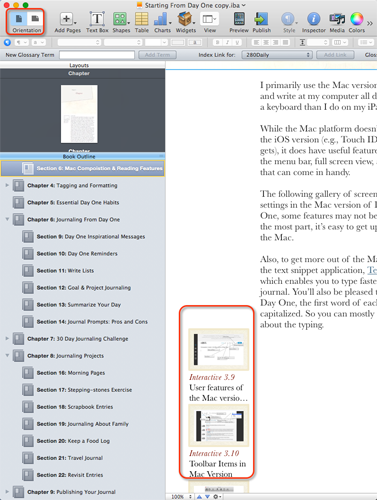Collapse Chapter 6: Journaling From Day One
Screen dimensions: 377x500
point(7,219)
